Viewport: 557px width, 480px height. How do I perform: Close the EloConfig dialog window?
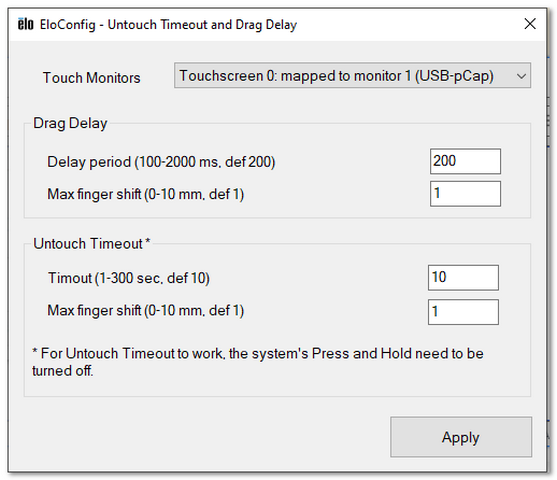click(x=530, y=24)
